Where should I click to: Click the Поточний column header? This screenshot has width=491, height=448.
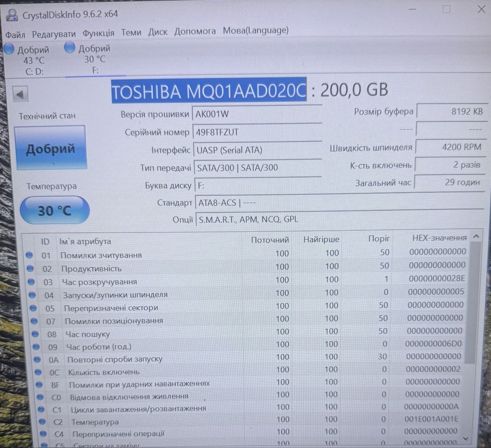270,240
